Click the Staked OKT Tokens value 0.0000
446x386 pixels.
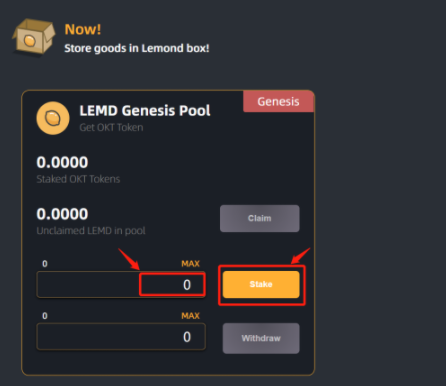pos(62,162)
